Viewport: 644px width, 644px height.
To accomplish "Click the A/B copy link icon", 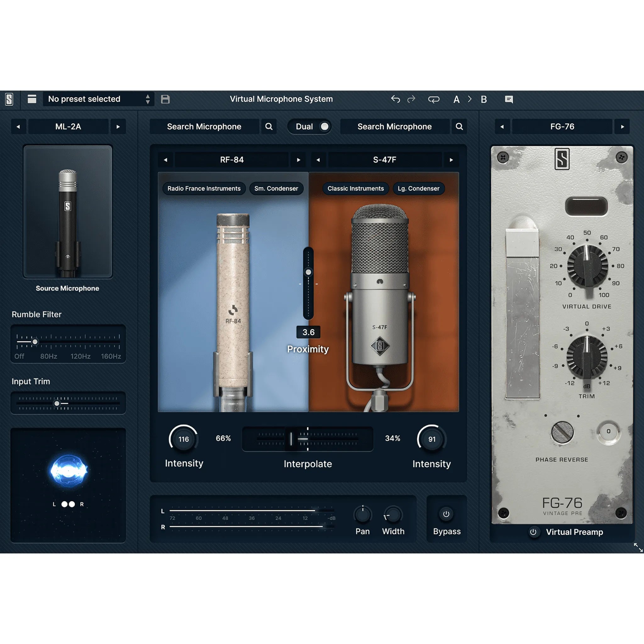I will coord(434,99).
